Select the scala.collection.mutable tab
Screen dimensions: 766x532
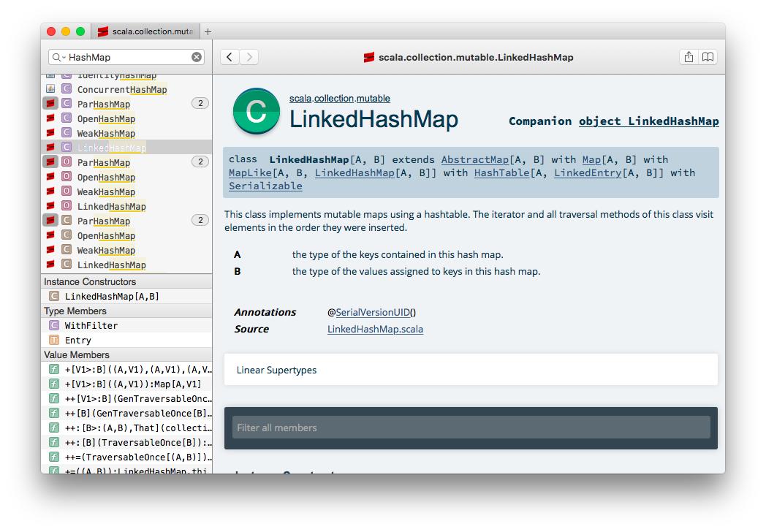click(146, 31)
